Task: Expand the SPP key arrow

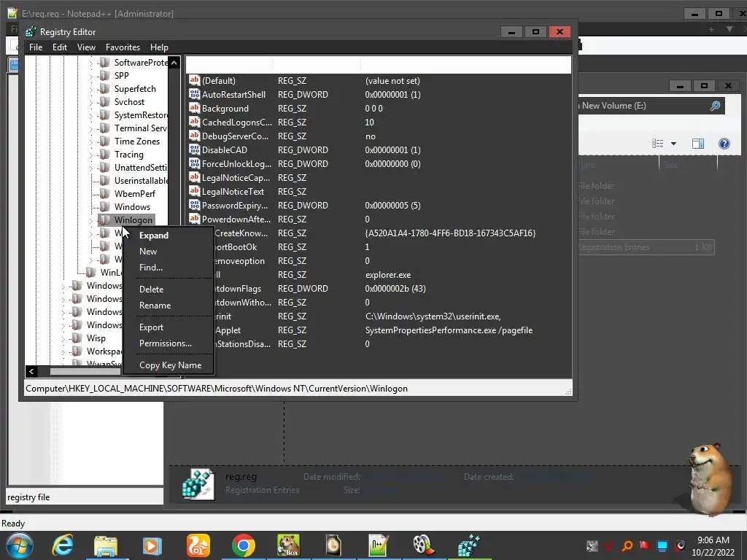Action: [91, 76]
